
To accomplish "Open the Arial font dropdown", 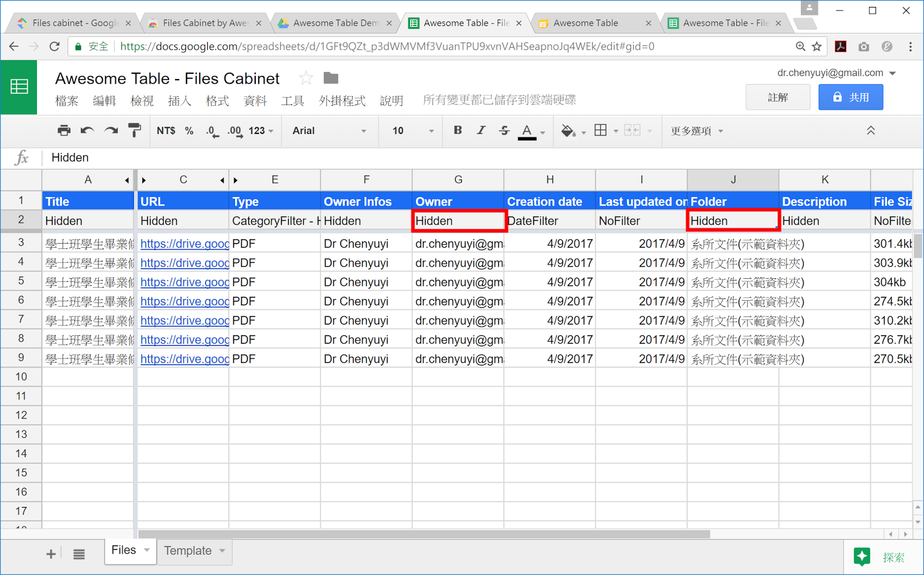I will [329, 131].
